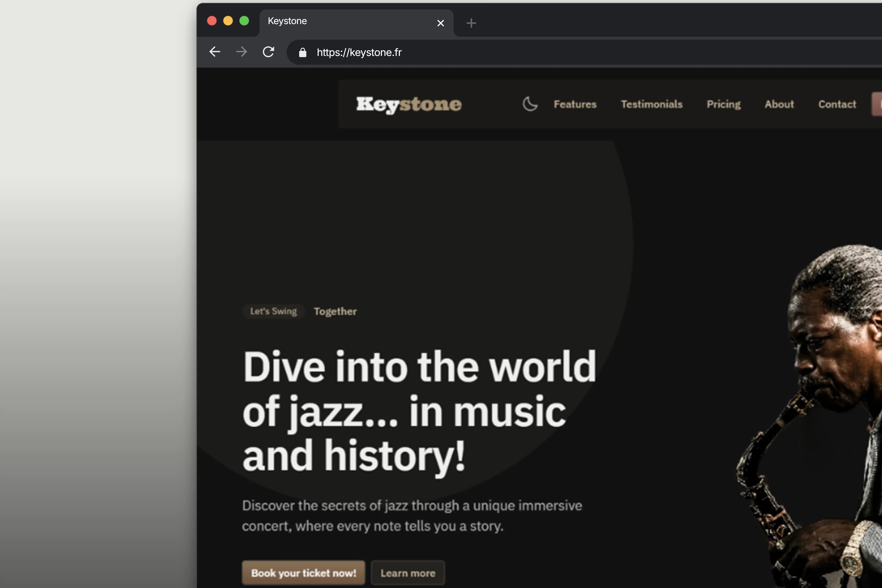Click the lock icon in address bar
Viewport: 882px width, 588px height.
(303, 52)
